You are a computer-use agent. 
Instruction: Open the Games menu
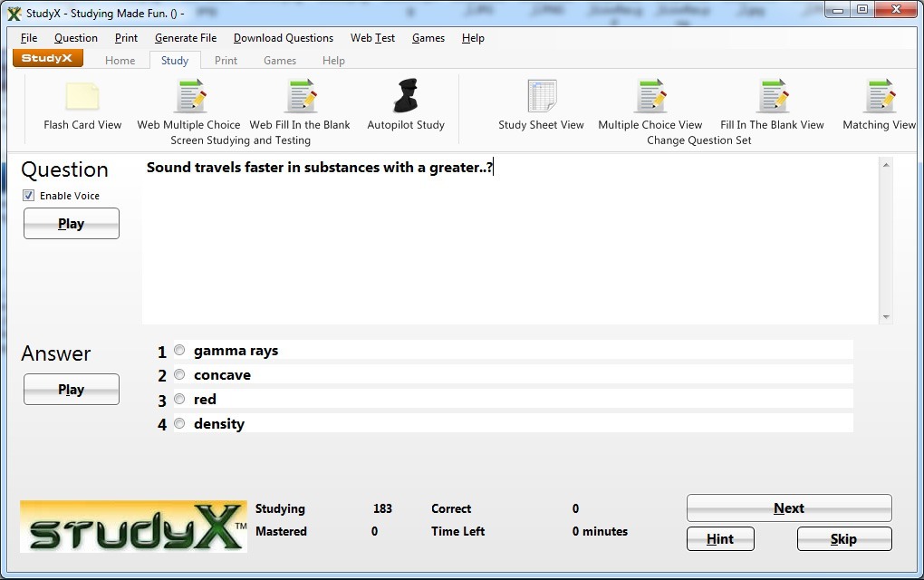(428, 38)
